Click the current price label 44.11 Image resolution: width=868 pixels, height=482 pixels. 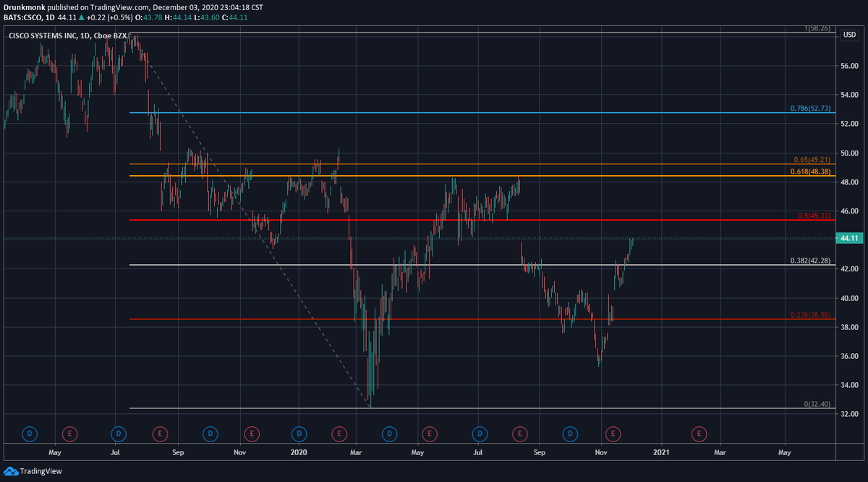click(848, 237)
